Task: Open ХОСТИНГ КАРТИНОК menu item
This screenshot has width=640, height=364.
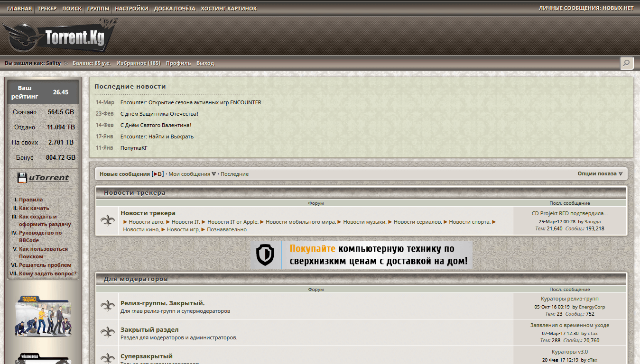Action: click(x=229, y=9)
